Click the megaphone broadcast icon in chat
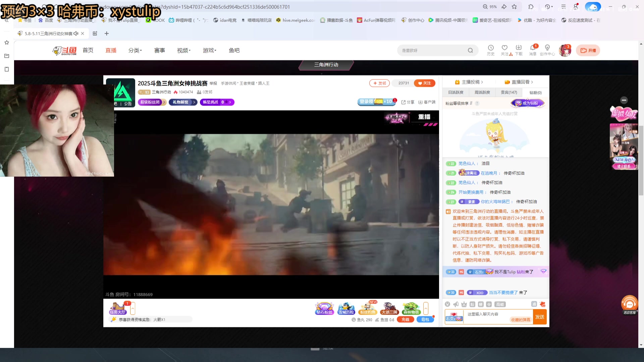The image size is (644, 362). [x=456, y=304]
